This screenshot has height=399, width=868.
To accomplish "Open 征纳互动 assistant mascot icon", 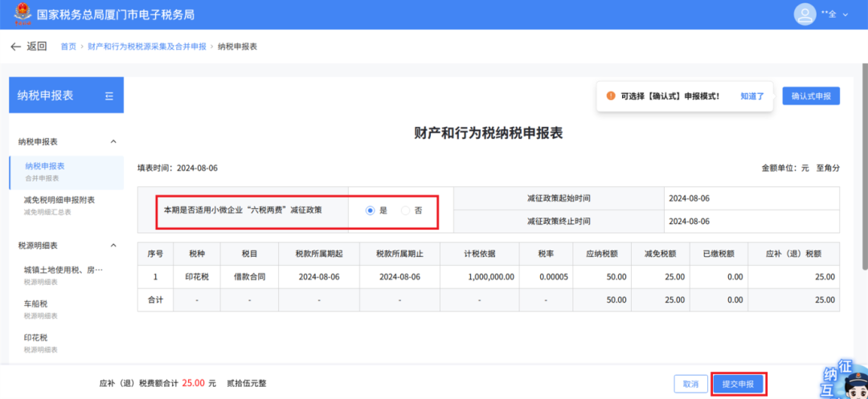I will [x=845, y=381].
